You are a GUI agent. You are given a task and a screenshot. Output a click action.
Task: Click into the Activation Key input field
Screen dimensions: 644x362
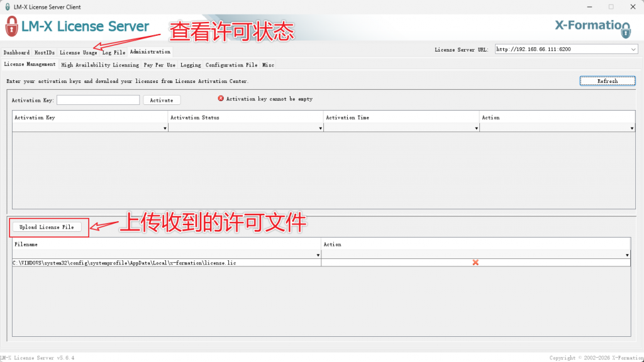(98, 100)
